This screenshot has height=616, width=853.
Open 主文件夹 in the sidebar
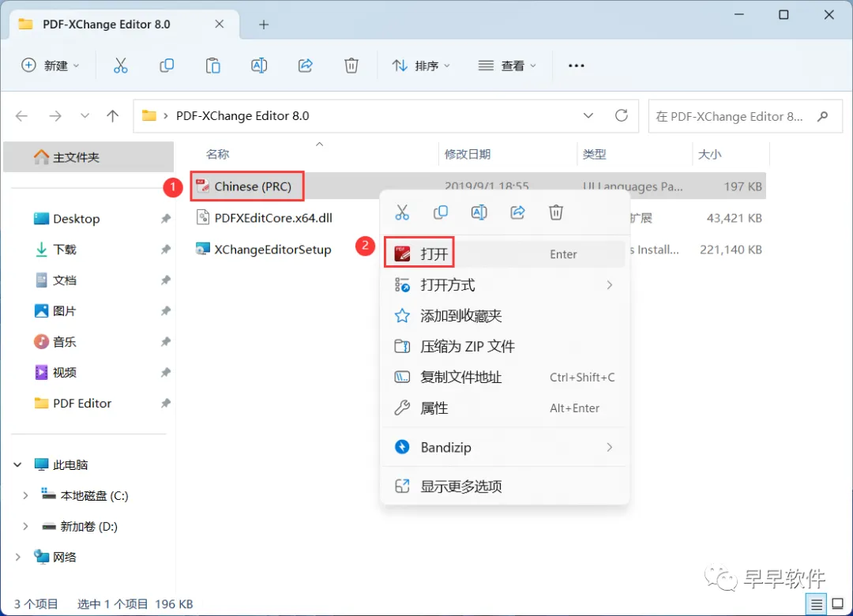(88, 157)
